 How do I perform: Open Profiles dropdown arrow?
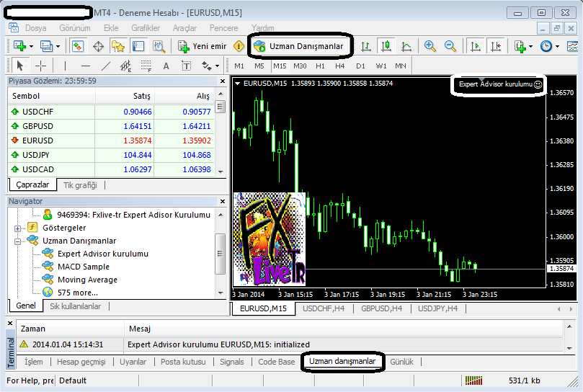[x=58, y=47]
